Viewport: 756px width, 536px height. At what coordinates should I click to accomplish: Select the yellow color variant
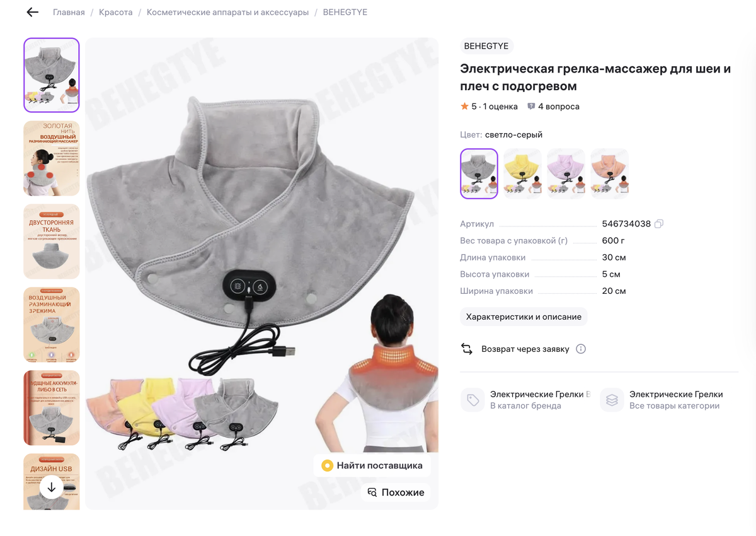pyautogui.click(x=523, y=173)
